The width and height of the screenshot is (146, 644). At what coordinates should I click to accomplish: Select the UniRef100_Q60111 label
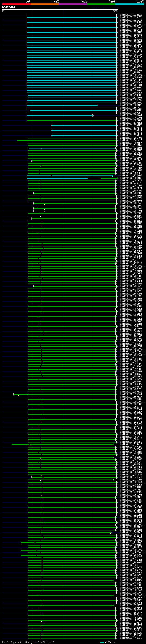click(x=131, y=631)
